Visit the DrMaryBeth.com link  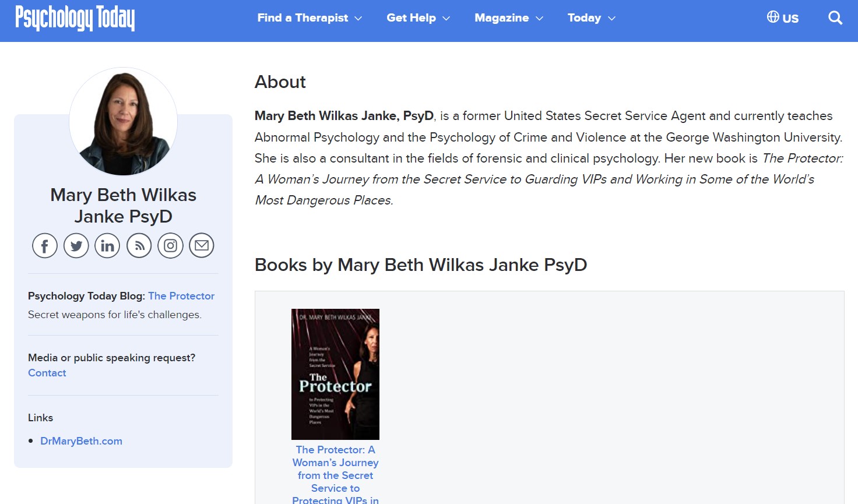81,441
